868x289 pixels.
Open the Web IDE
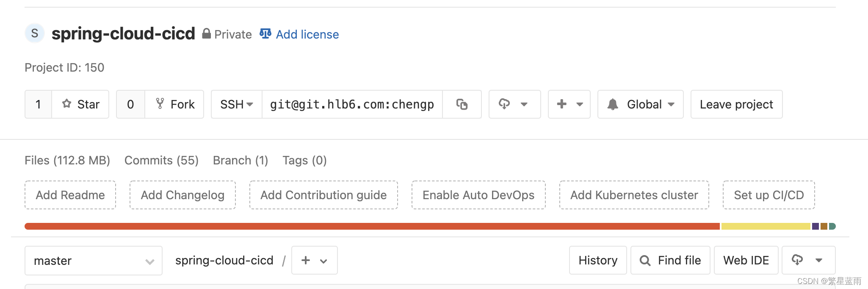coord(746,260)
